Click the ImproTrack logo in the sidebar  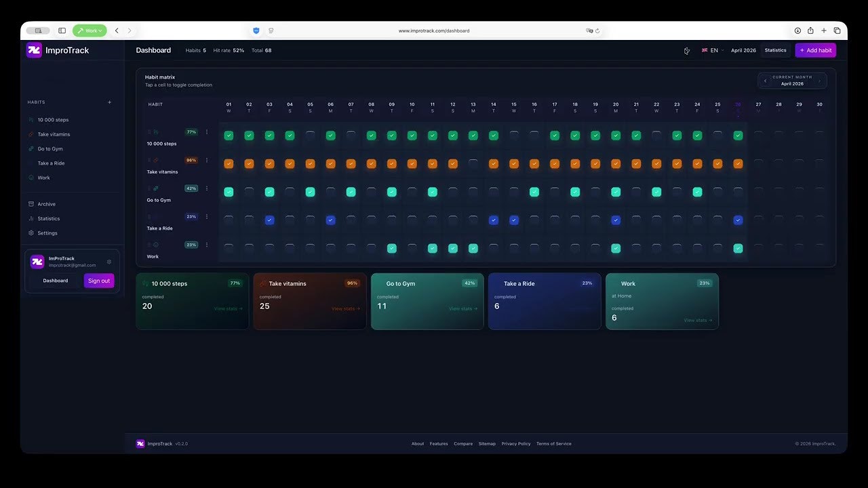click(x=34, y=50)
